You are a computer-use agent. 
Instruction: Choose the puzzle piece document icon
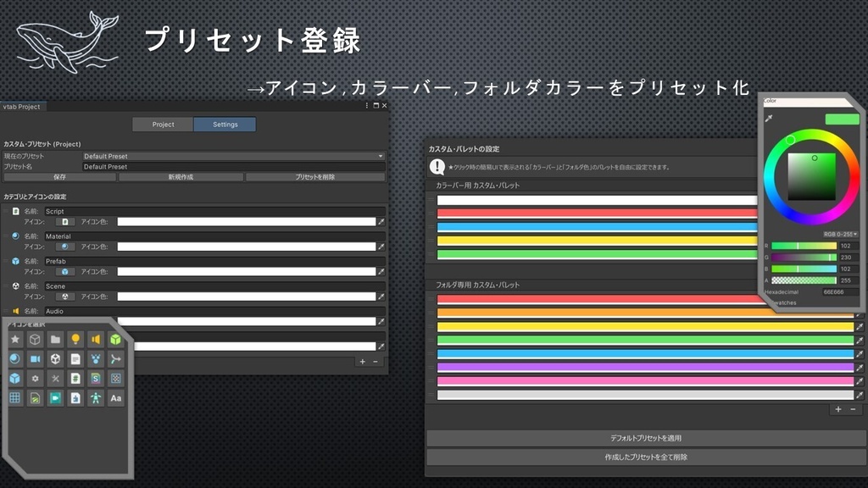[75, 398]
